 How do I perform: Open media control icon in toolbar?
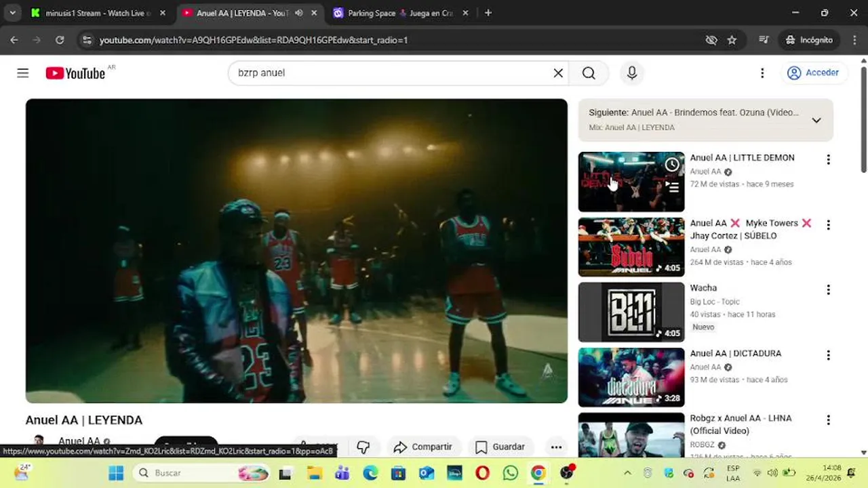[x=764, y=40]
